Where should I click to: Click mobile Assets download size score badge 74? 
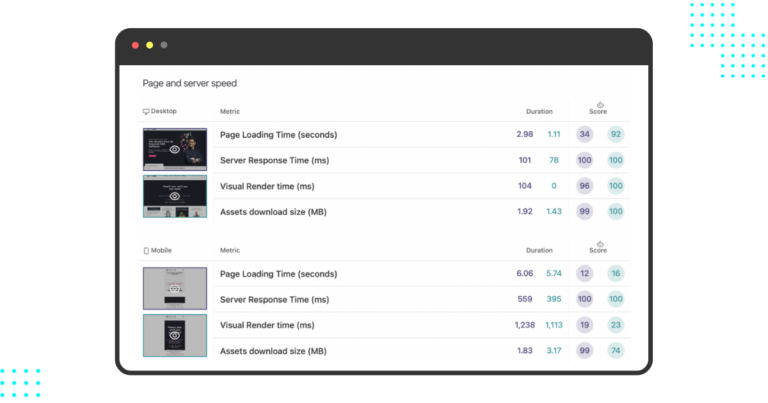[615, 351]
